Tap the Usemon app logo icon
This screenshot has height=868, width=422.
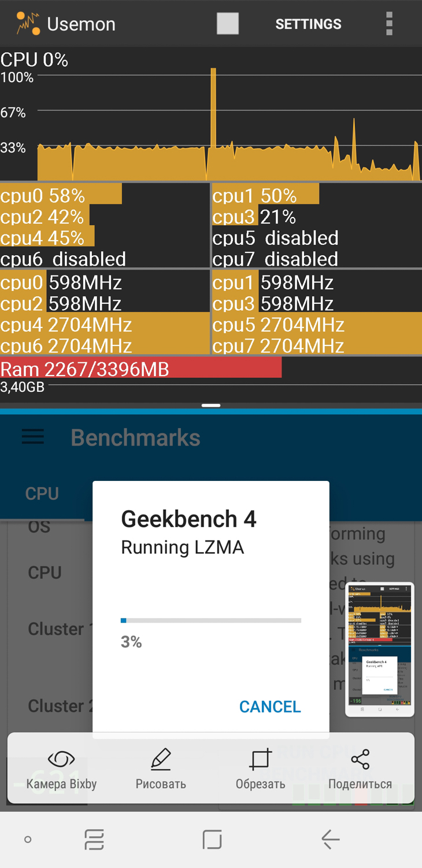tap(28, 24)
